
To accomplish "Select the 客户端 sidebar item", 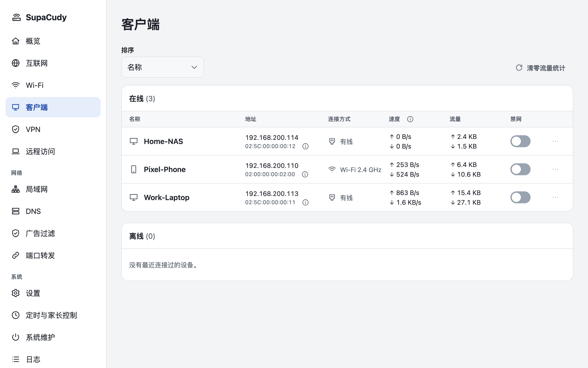I will (x=53, y=107).
